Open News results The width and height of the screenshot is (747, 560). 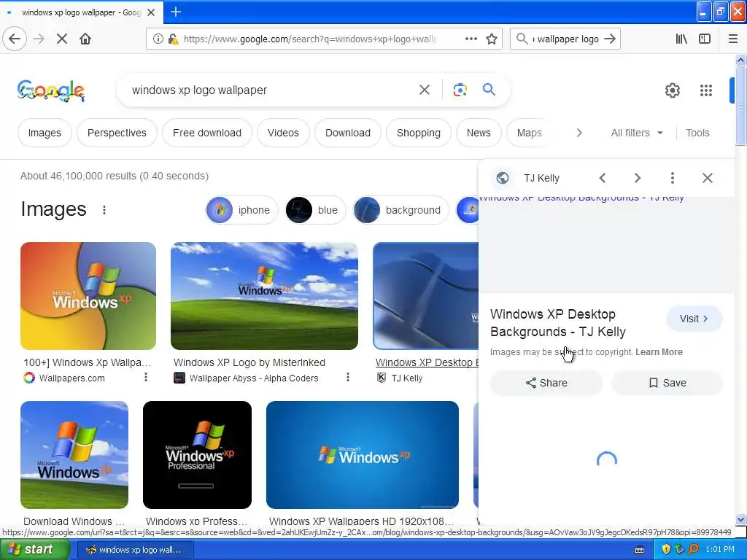[479, 133]
